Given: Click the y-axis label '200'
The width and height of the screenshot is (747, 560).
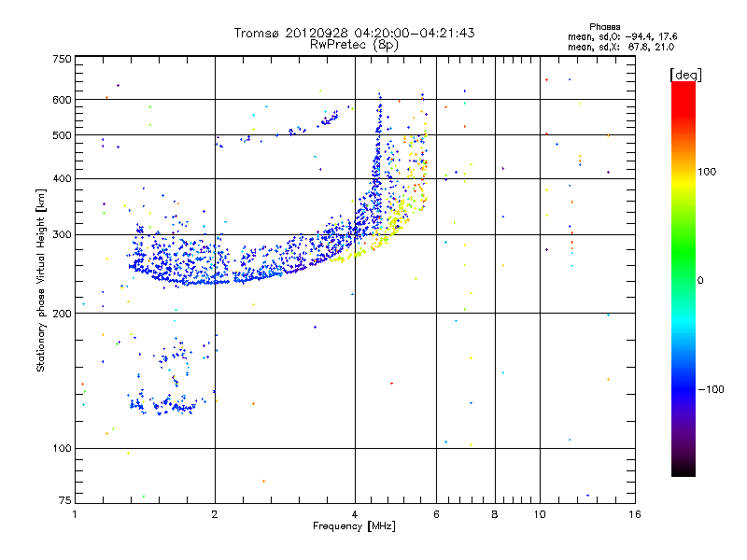Looking at the screenshot, I should [63, 314].
